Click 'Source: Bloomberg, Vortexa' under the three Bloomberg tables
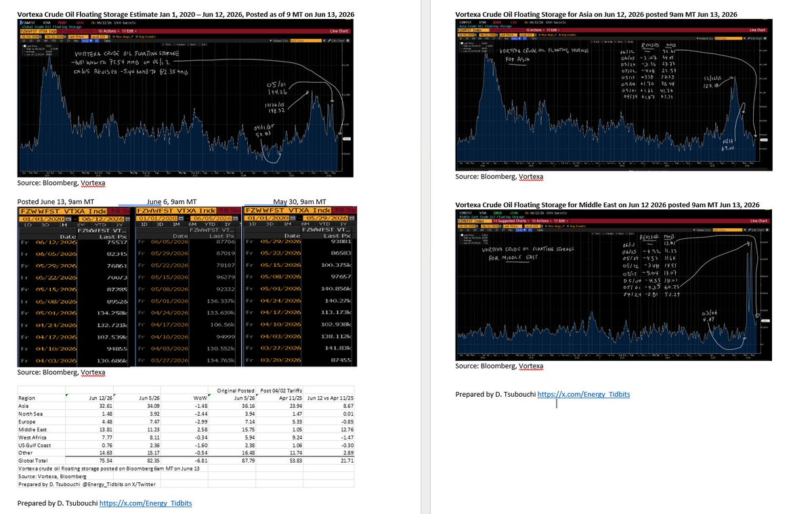Image resolution: width=812 pixels, height=514 pixels. click(x=61, y=372)
